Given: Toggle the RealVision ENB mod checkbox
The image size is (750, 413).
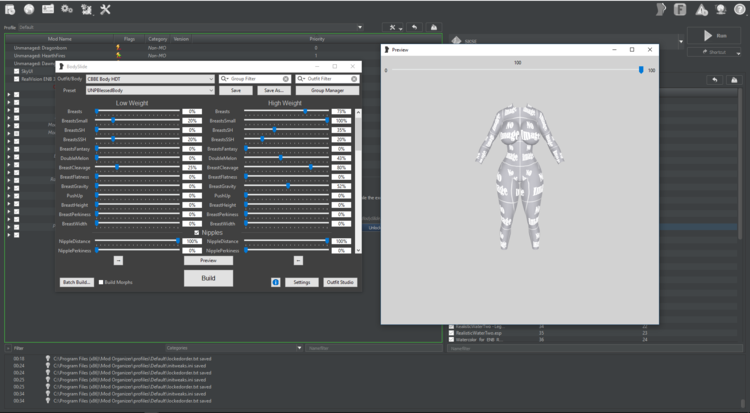Looking at the screenshot, I should 17,79.
